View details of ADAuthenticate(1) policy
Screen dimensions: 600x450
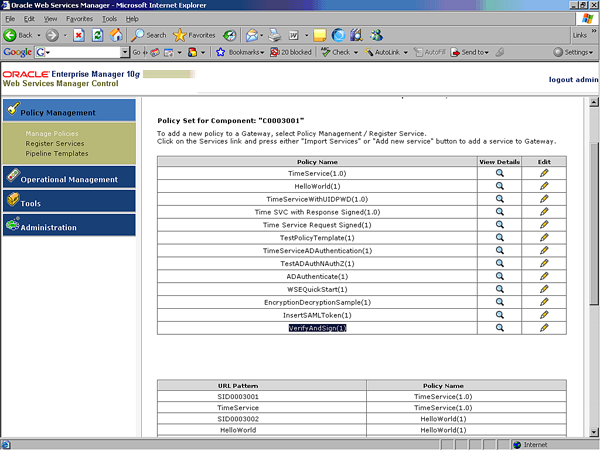[499, 276]
